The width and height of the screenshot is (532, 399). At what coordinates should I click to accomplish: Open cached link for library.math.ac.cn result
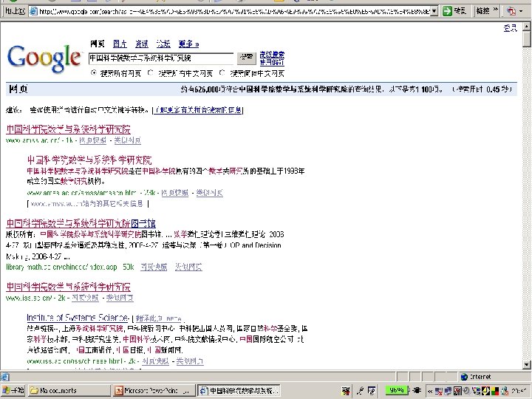point(154,267)
